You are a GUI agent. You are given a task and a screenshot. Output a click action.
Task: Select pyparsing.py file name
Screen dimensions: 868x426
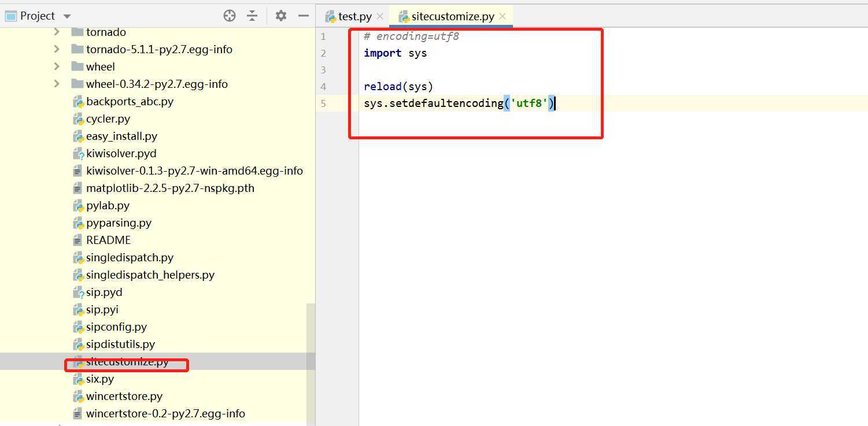tap(119, 223)
